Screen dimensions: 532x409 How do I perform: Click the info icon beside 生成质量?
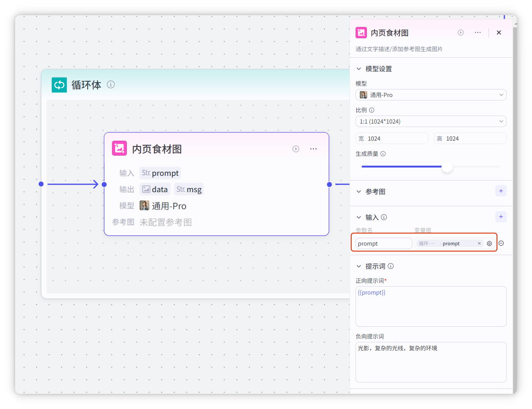(383, 154)
